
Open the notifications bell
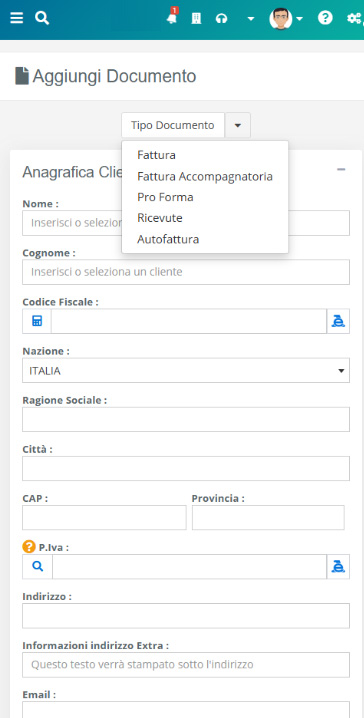pyautogui.click(x=172, y=18)
